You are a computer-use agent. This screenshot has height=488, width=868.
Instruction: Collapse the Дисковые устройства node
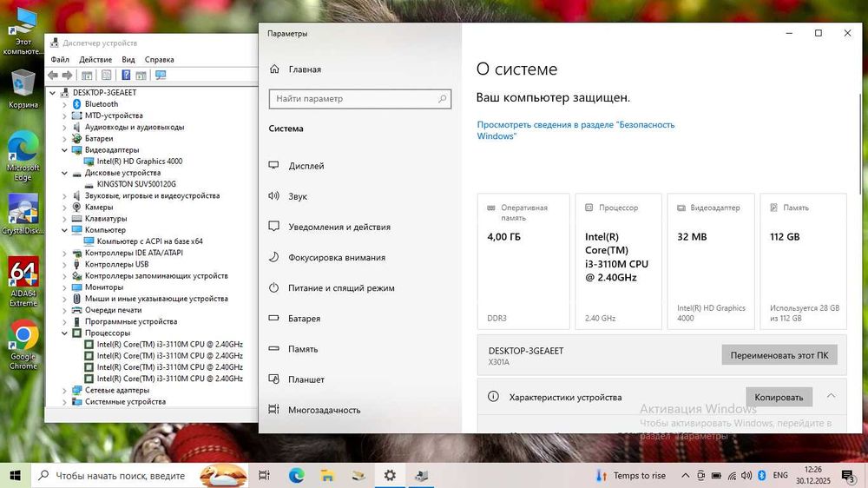[64, 173]
